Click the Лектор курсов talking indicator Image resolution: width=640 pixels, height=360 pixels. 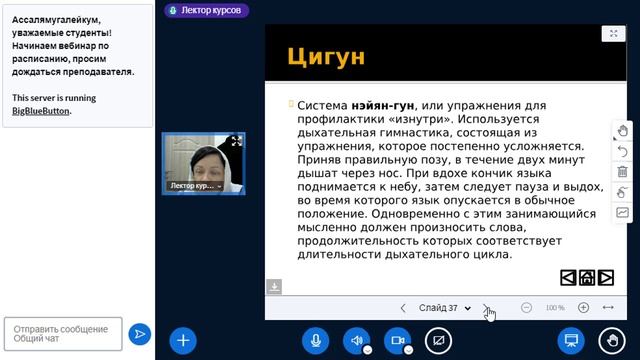click(x=207, y=10)
